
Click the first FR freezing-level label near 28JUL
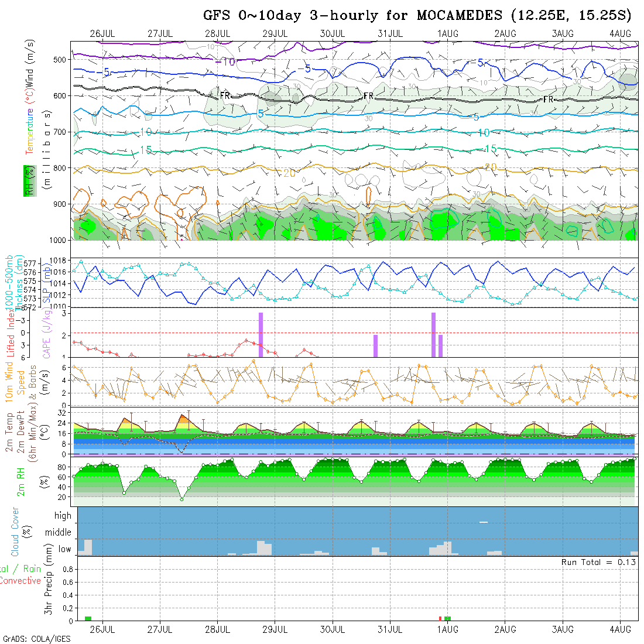point(225,95)
